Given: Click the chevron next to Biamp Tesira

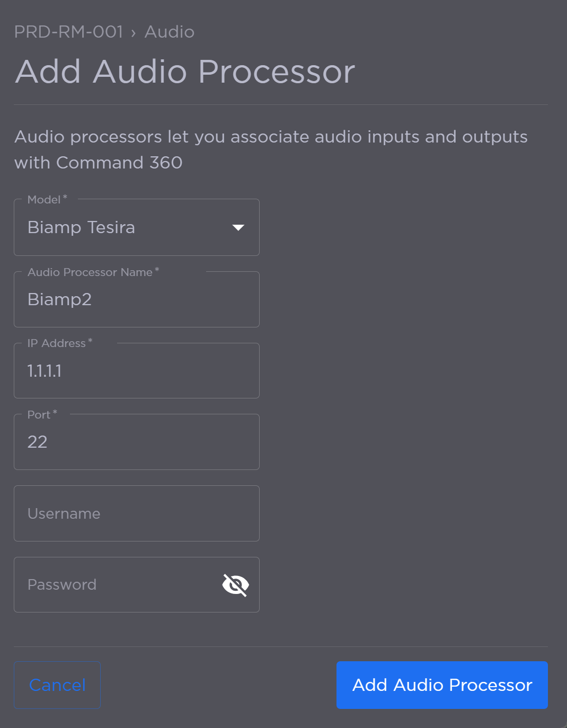Looking at the screenshot, I should click(238, 227).
